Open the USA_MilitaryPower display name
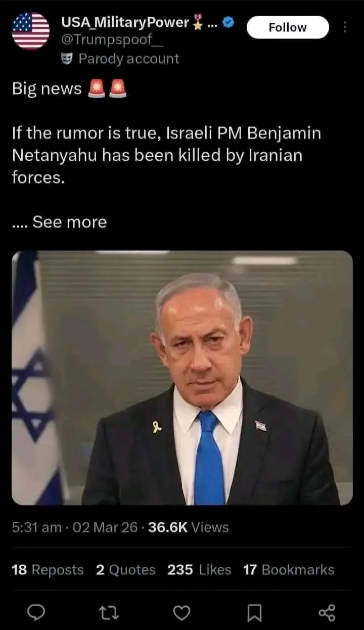364x630 pixels. 125,22
